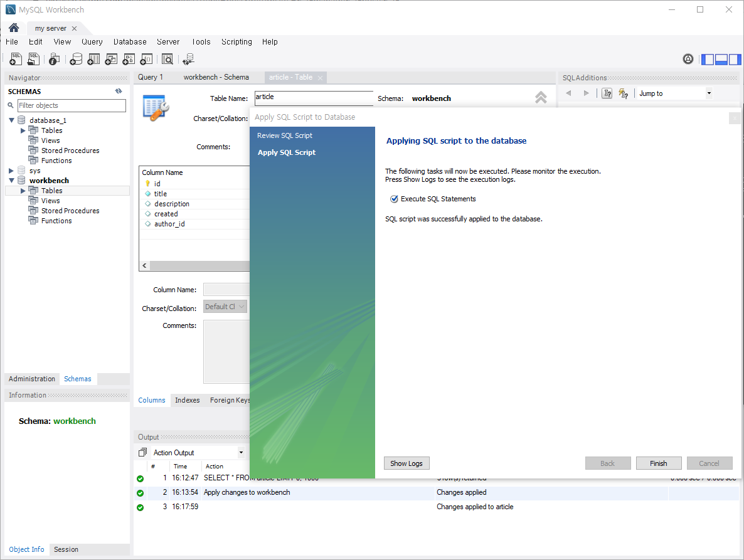Toggle Execute SQL Statements checkbox

(394, 199)
